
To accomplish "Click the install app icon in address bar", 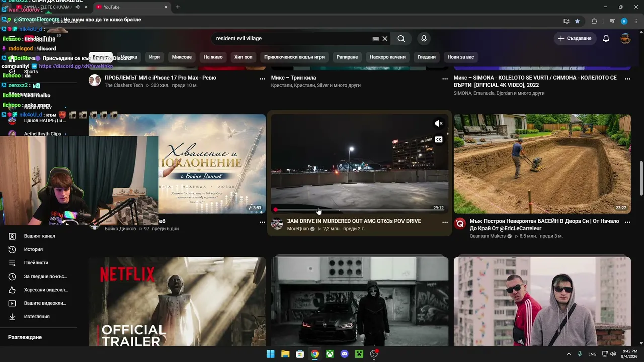I will point(566,21).
